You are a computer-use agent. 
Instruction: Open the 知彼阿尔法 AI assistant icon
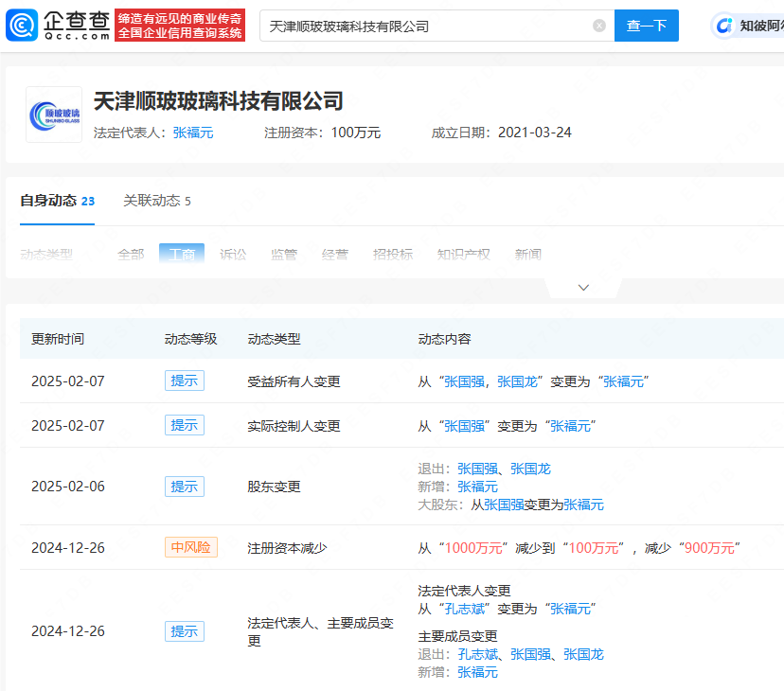point(723,26)
